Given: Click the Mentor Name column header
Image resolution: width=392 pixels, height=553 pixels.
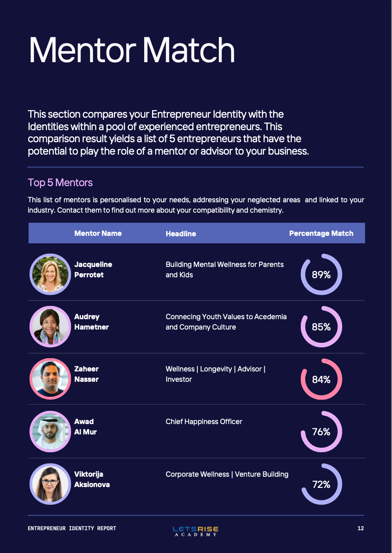Looking at the screenshot, I should pos(98,233).
